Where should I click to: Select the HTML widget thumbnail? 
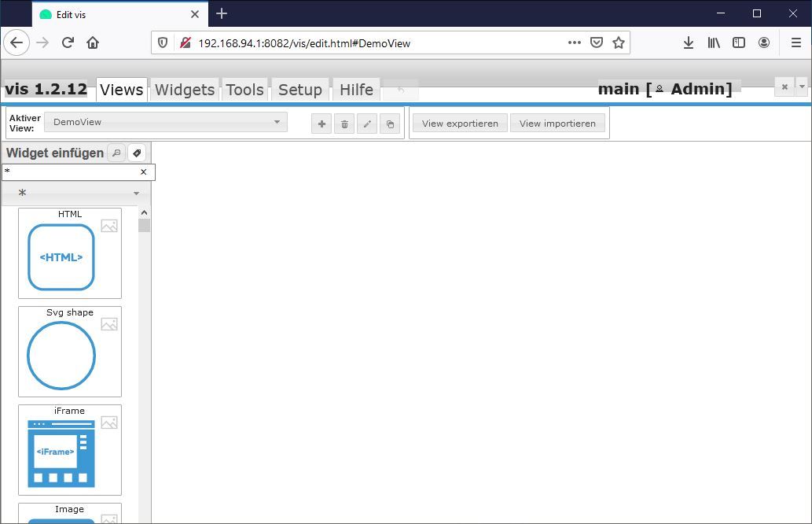click(70, 253)
